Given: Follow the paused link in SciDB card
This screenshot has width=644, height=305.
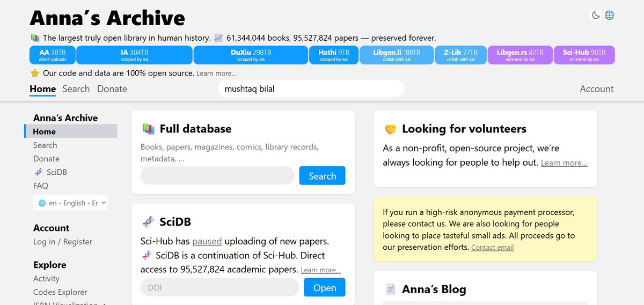Looking at the screenshot, I should point(207,241).
